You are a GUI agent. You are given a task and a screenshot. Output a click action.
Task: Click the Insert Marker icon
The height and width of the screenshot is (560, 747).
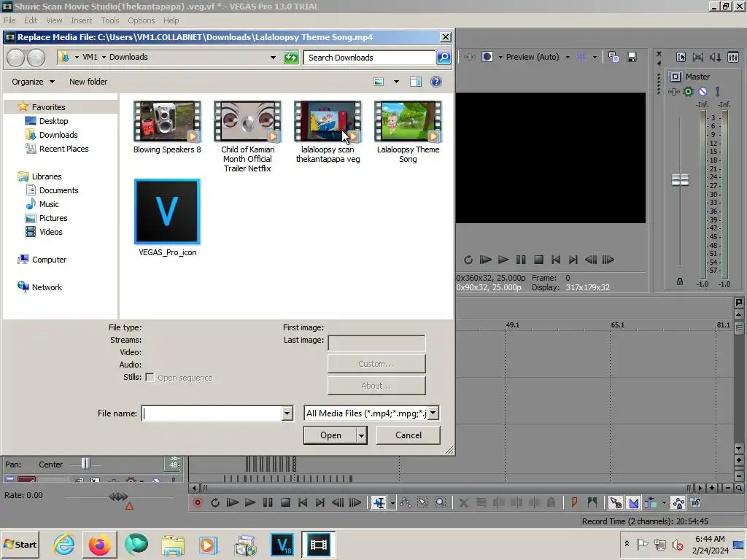coord(575,502)
